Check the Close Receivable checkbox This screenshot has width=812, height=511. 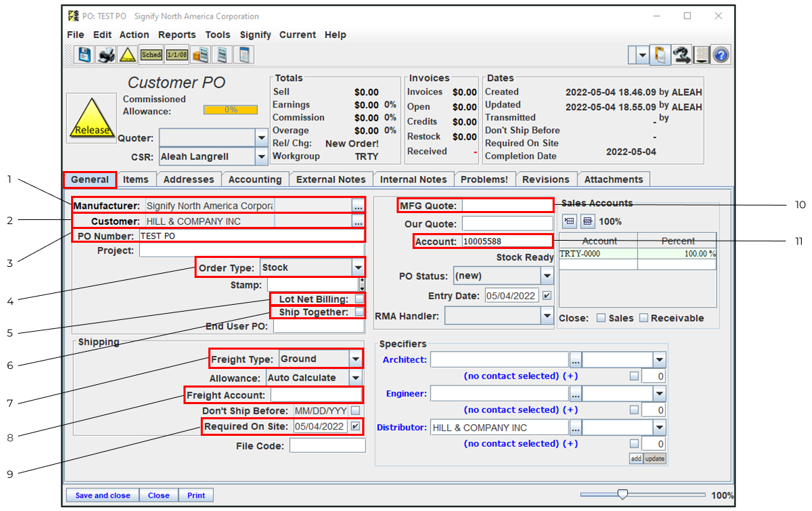[643, 318]
